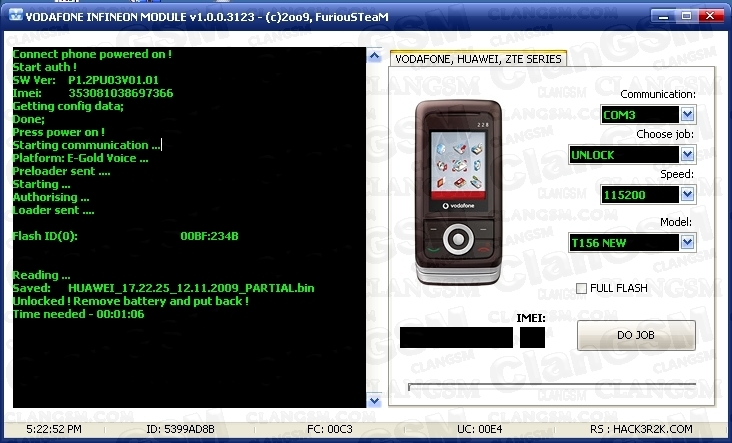Click the Model: label
The height and width of the screenshot is (443, 732).
[676, 222]
